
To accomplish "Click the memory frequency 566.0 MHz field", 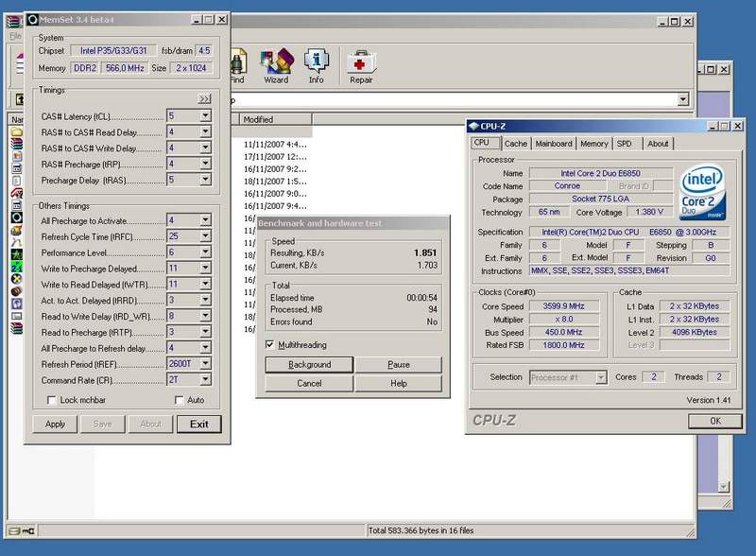I will (x=125, y=68).
